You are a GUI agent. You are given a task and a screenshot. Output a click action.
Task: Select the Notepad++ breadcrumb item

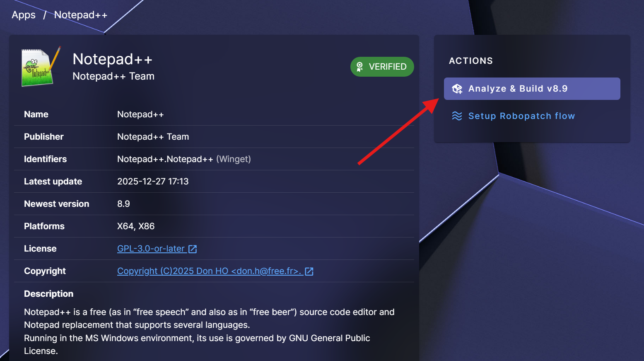(x=81, y=15)
